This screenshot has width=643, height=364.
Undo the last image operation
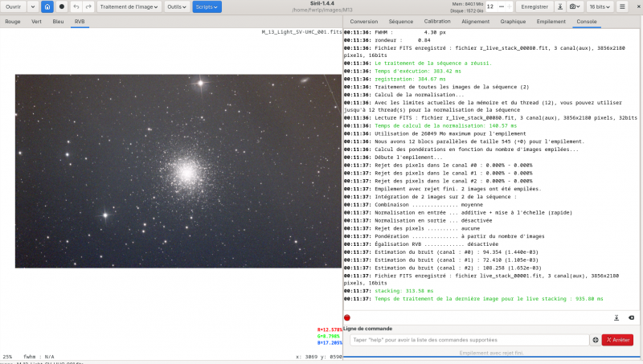pos(76,6)
